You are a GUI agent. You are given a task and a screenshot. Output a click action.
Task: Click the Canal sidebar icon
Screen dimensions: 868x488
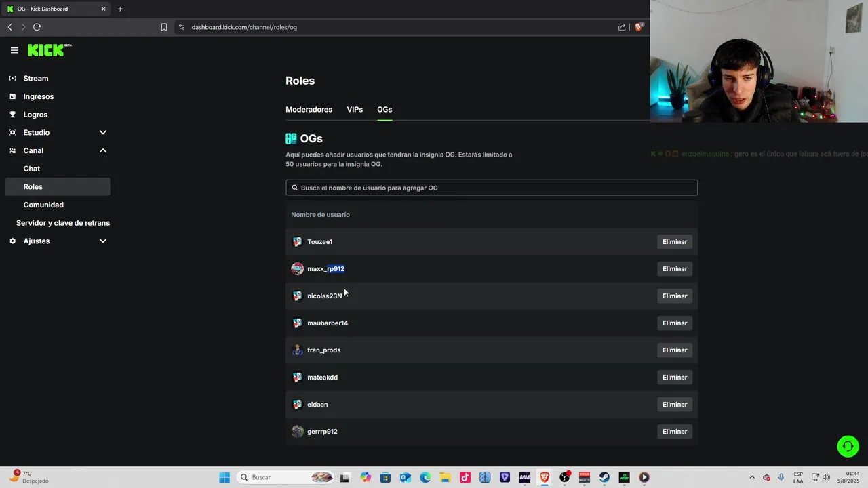[12, 150]
